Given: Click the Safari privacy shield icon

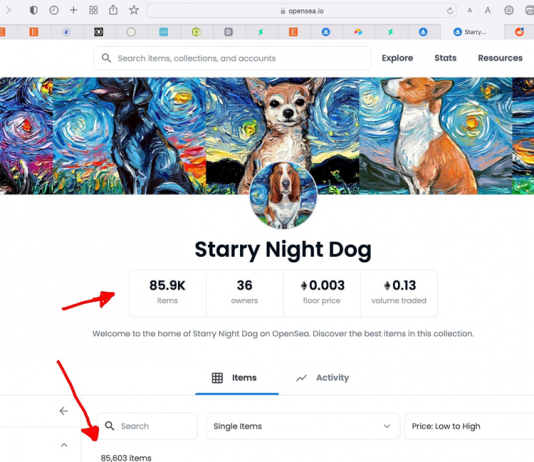Looking at the screenshot, I should (x=33, y=11).
